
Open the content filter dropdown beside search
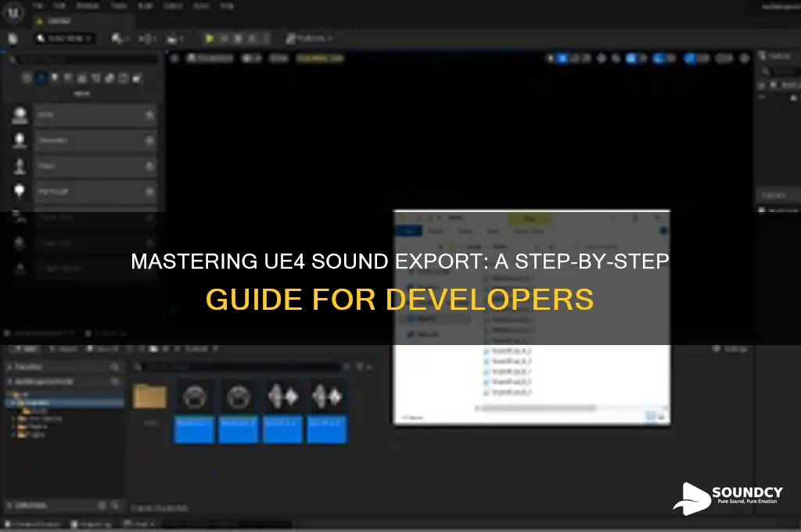point(362,367)
